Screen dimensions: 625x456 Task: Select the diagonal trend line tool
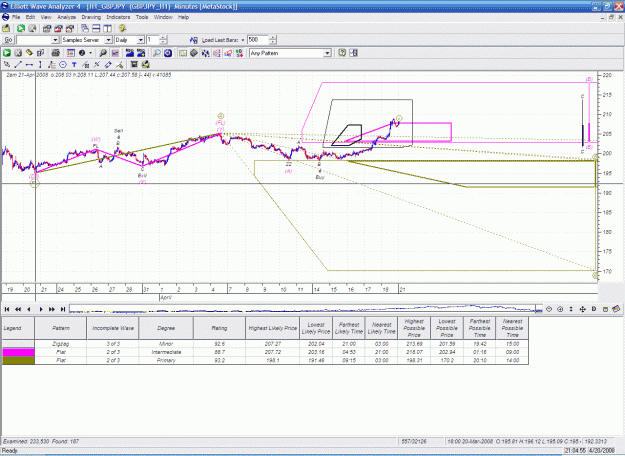coord(18,65)
